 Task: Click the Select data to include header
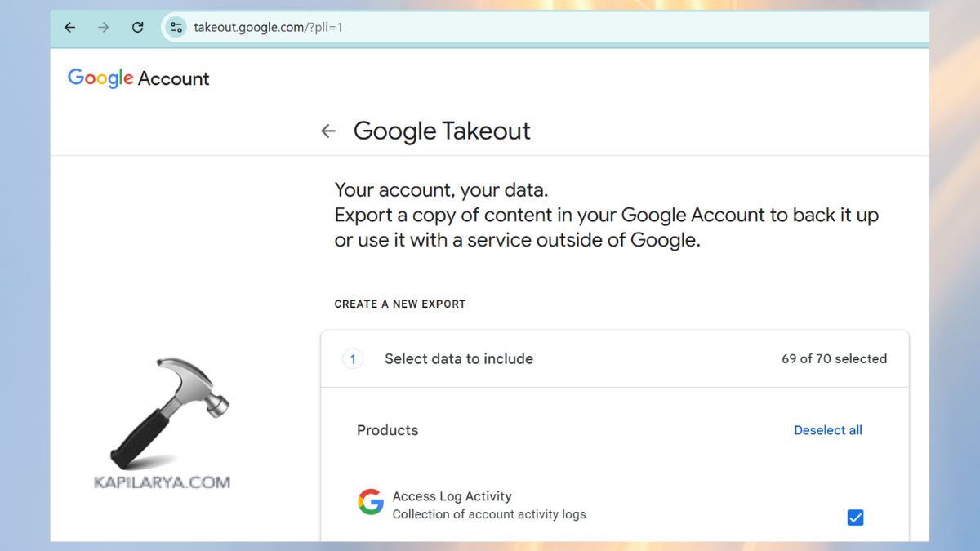coord(459,359)
